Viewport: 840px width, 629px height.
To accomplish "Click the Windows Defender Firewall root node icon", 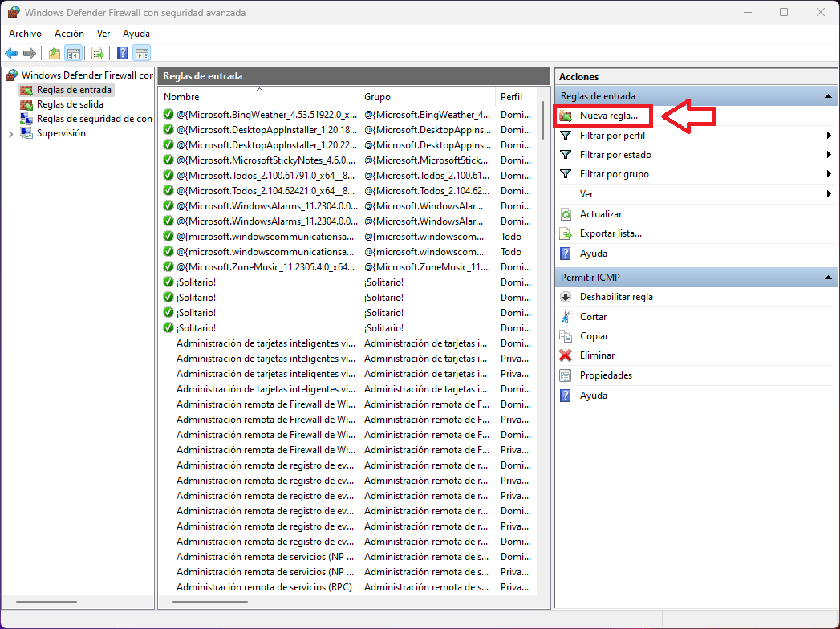I will coord(11,75).
